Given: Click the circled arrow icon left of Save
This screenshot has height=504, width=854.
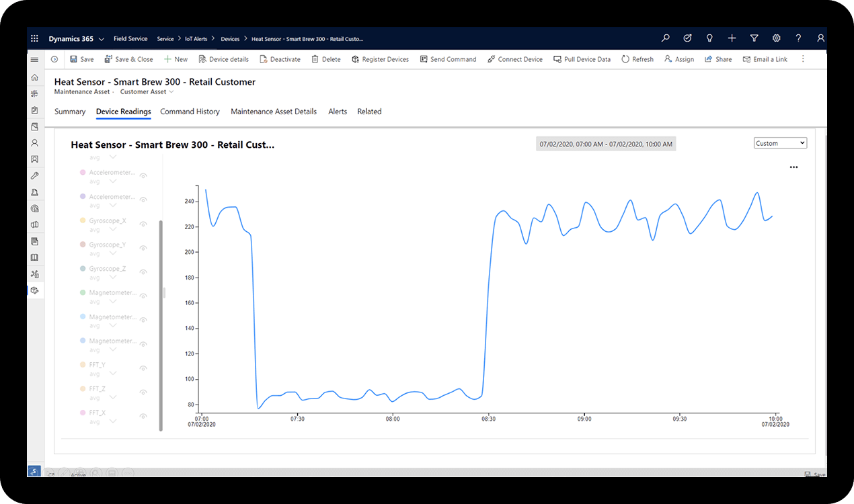Looking at the screenshot, I should coord(54,59).
